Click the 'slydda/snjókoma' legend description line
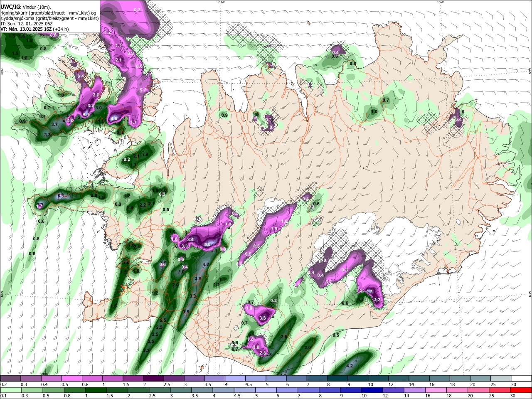Screen dimensions: 532x399 point(49,18)
